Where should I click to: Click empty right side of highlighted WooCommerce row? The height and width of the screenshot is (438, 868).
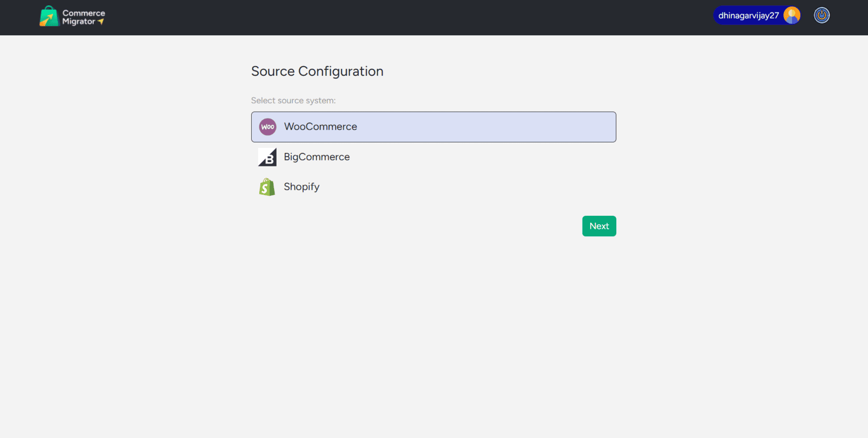point(515,127)
